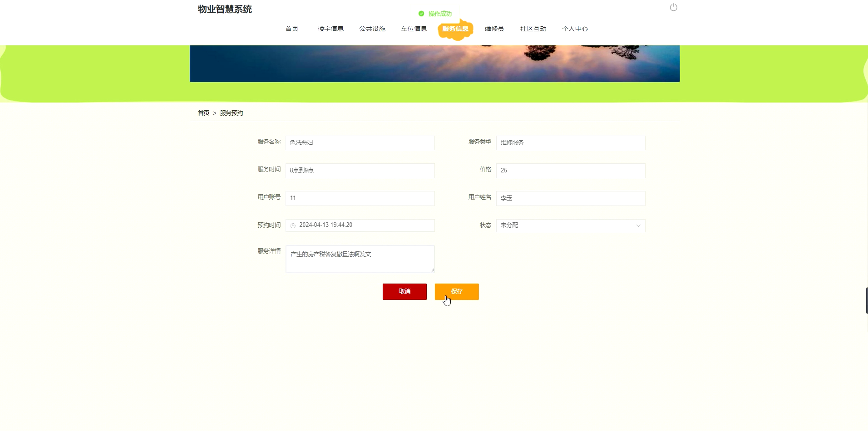Click inside the 服务详情 text area

click(x=360, y=259)
